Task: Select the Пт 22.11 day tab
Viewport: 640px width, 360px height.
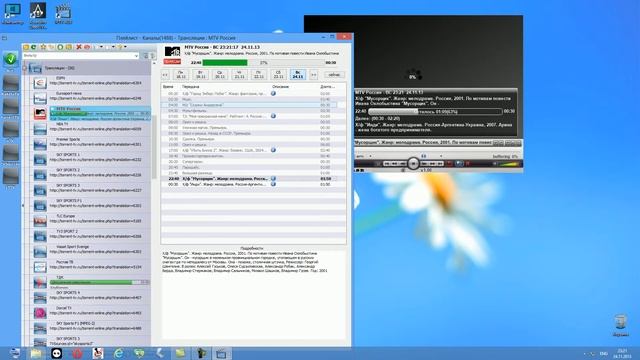Action: [258, 74]
